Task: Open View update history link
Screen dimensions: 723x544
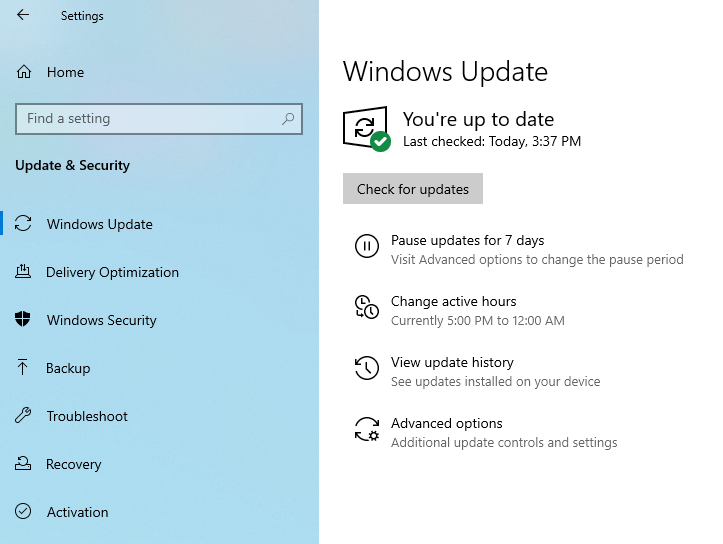Action: (452, 362)
